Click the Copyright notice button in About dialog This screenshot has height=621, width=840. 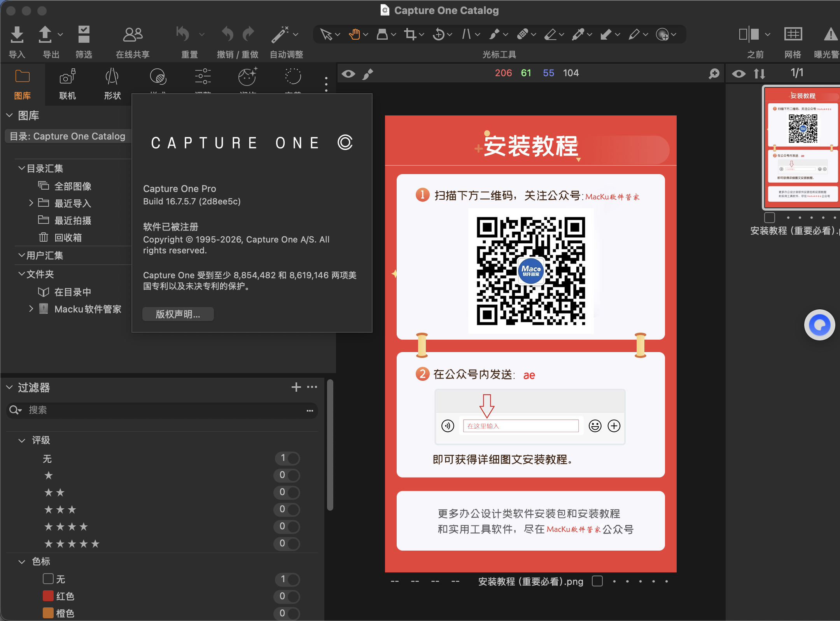178,314
